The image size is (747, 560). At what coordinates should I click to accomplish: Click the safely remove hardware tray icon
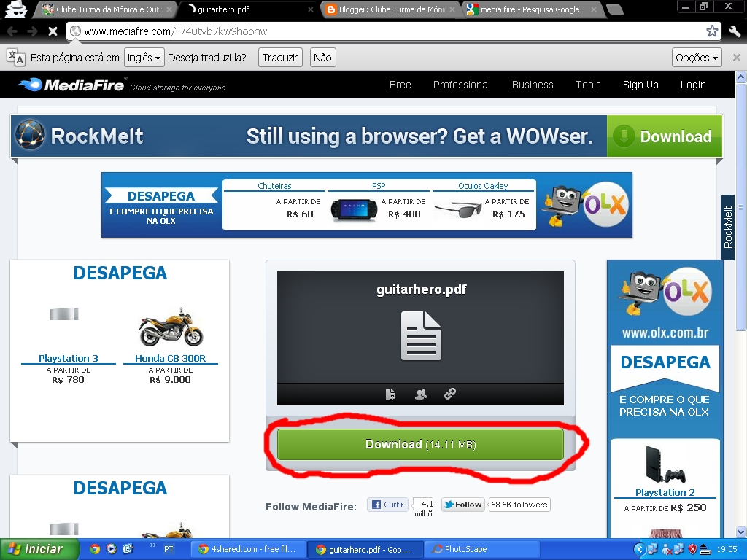pos(706,550)
